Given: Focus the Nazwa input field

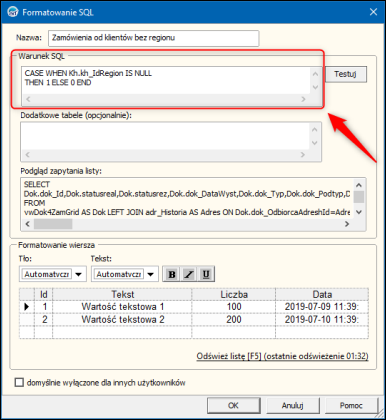Looking at the screenshot, I should (154, 38).
